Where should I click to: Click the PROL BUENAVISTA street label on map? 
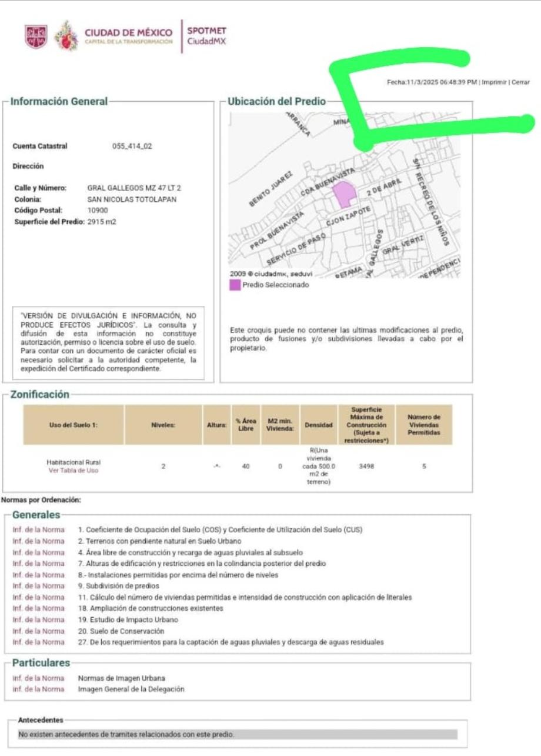[278, 232]
